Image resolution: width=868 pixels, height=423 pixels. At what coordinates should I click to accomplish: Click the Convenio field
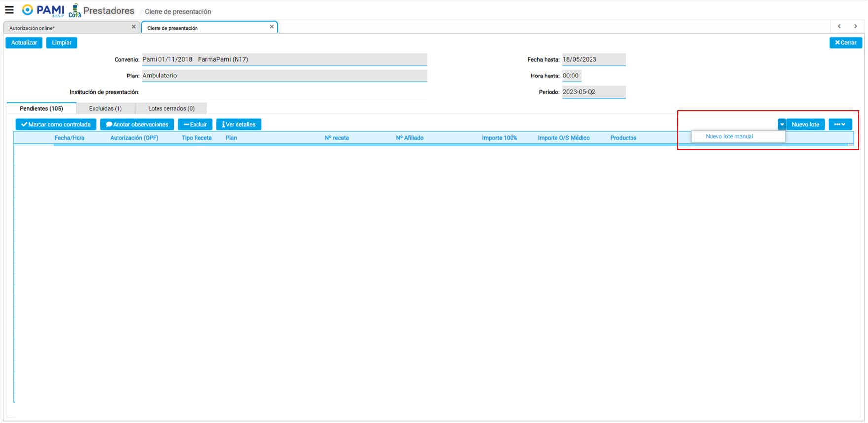tap(284, 59)
